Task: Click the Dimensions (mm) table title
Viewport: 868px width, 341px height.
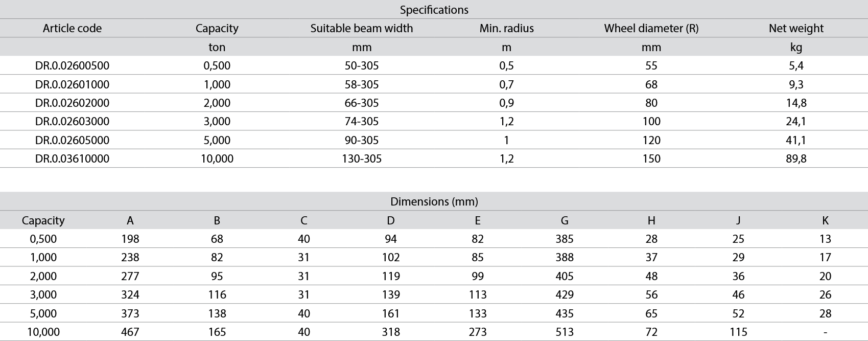Action: (x=434, y=201)
